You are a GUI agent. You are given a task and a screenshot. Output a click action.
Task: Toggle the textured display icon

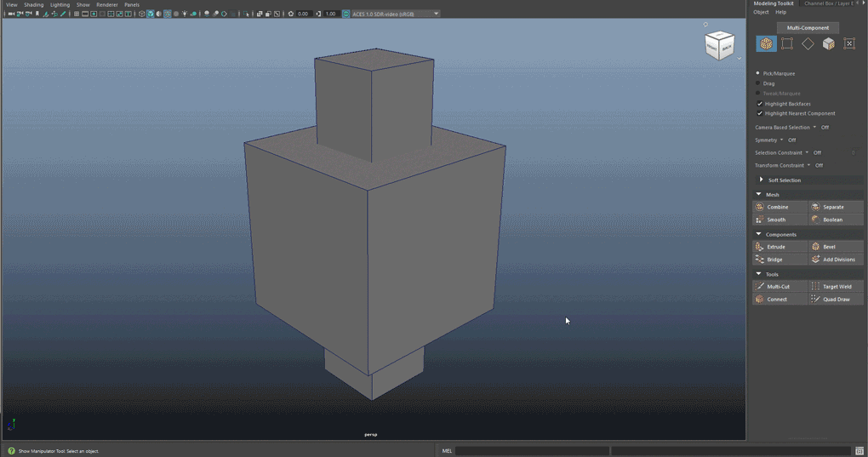click(176, 14)
